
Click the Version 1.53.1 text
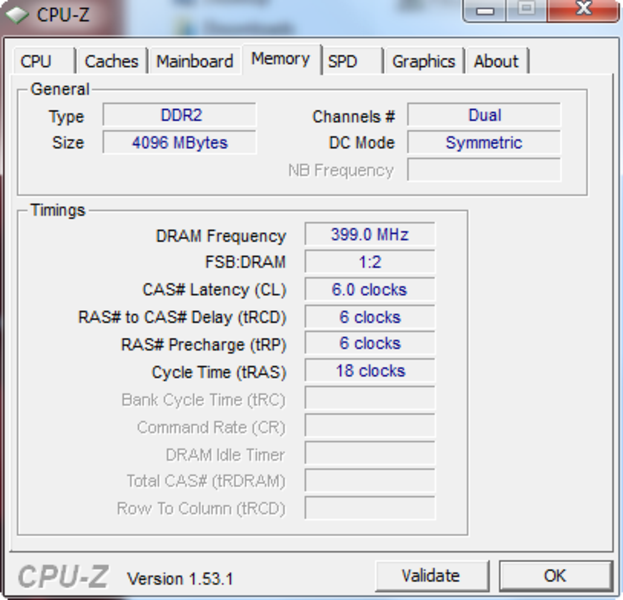tap(180, 579)
